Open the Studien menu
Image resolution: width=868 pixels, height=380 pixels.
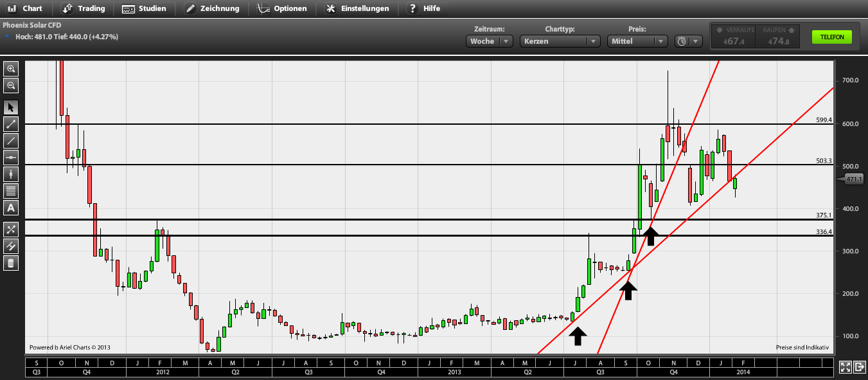[145, 9]
